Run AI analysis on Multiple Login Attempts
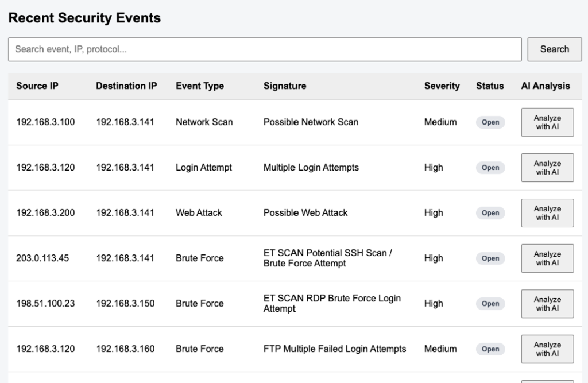The width and height of the screenshot is (588, 383). coord(547,168)
